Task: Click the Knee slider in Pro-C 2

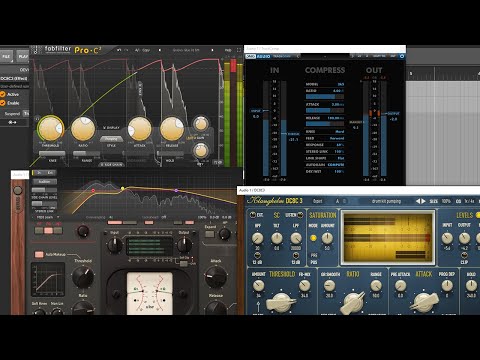Action: (52, 154)
